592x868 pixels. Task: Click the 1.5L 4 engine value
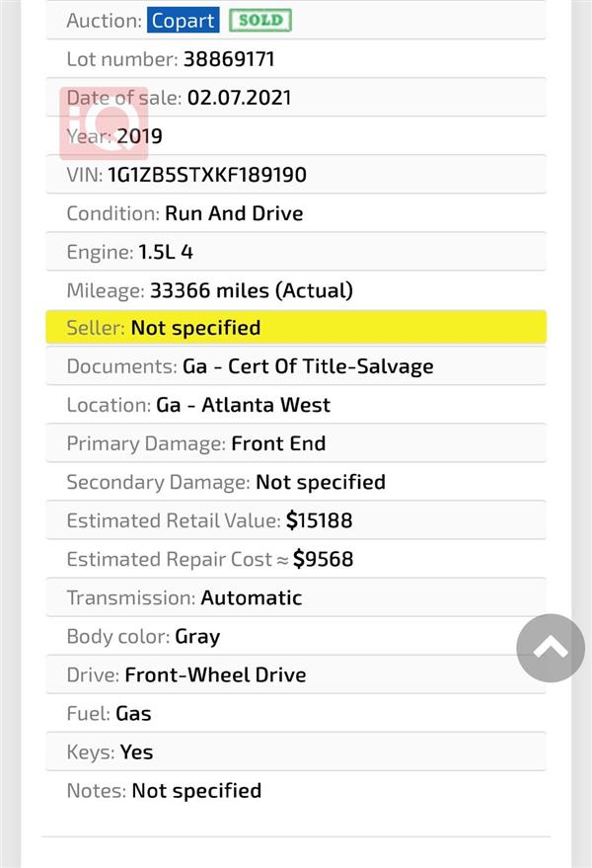point(166,253)
